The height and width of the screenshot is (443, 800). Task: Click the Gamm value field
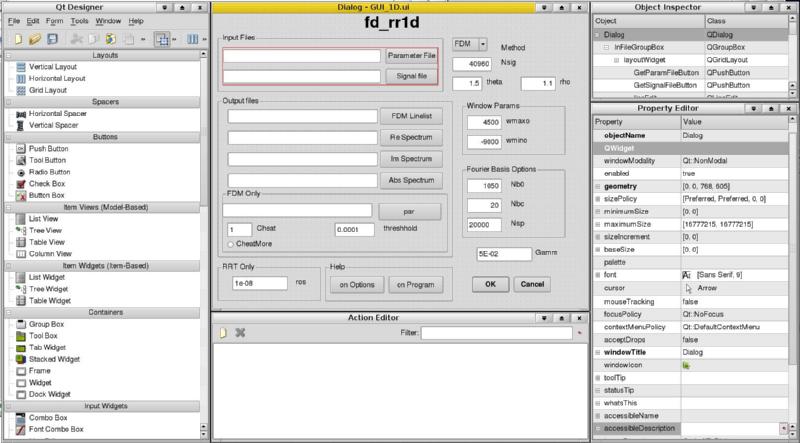coord(504,254)
